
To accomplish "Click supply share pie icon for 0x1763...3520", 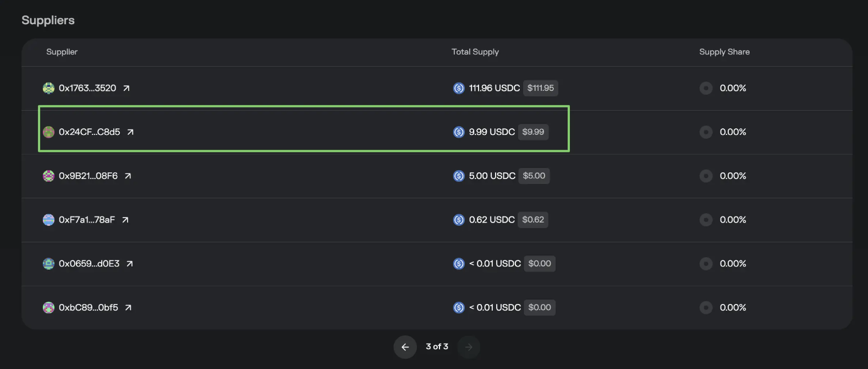I will pyautogui.click(x=706, y=88).
